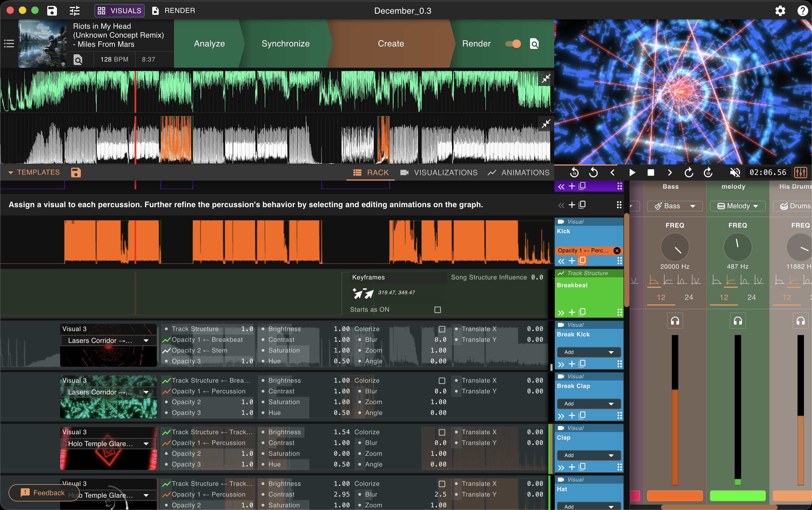Enable the Starts as ON checkbox

coord(437,309)
